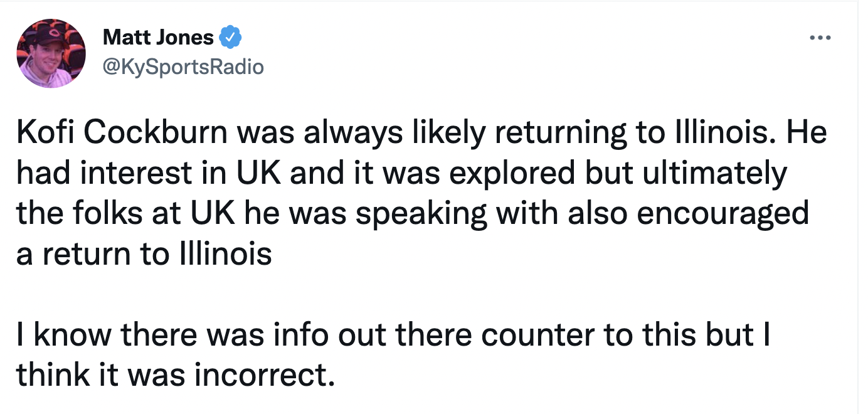Open the @KySportsRadio handle link
This screenshot has width=868, height=414.
click(183, 66)
